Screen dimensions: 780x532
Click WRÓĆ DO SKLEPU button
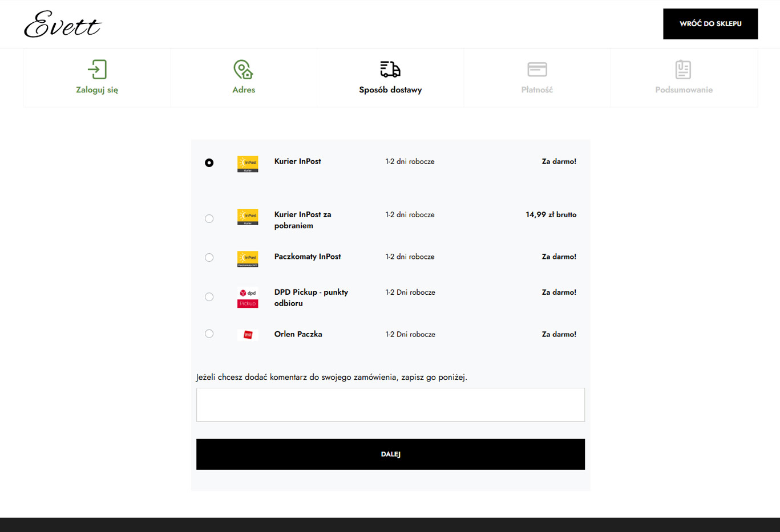coord(710,24)
